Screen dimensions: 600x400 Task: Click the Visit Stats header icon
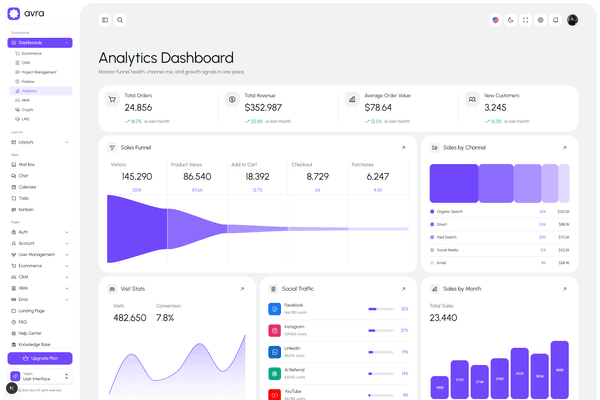[x=112, y=289]
